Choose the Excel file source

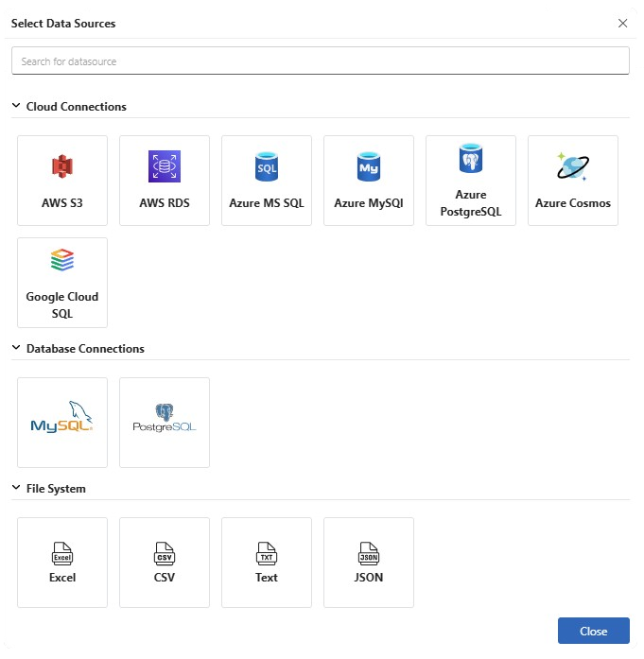click(x=62, y=563)
